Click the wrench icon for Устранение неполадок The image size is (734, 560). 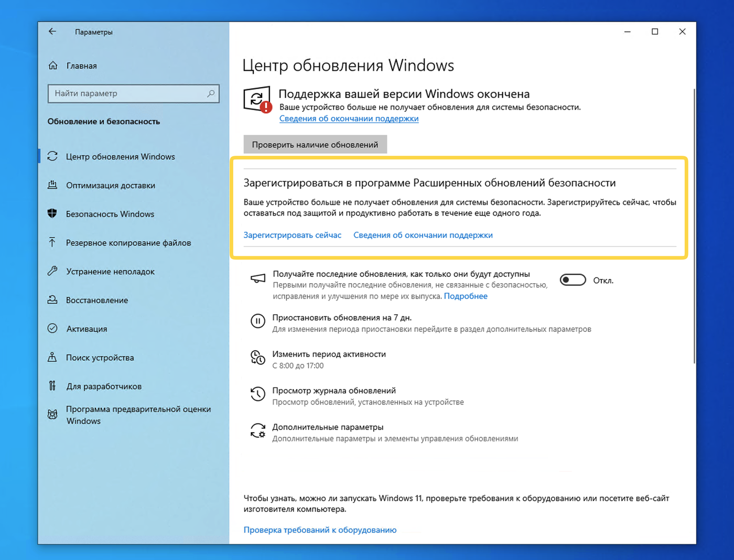pos(52,271)
